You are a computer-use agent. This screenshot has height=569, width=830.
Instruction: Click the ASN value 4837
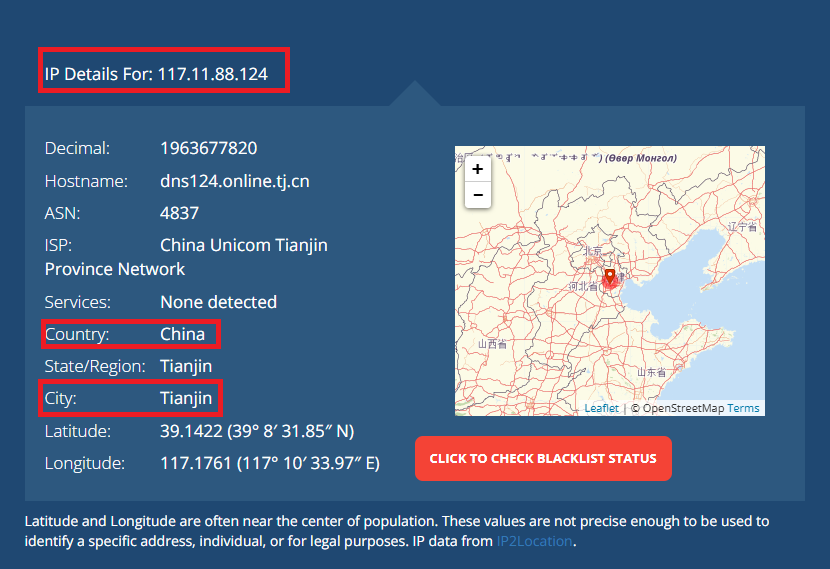pyautogui.click(x=179, y=213)
